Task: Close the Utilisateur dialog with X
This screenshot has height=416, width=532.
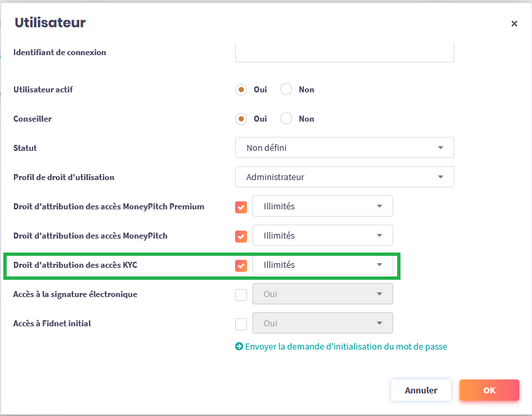Action: [514, 24]
